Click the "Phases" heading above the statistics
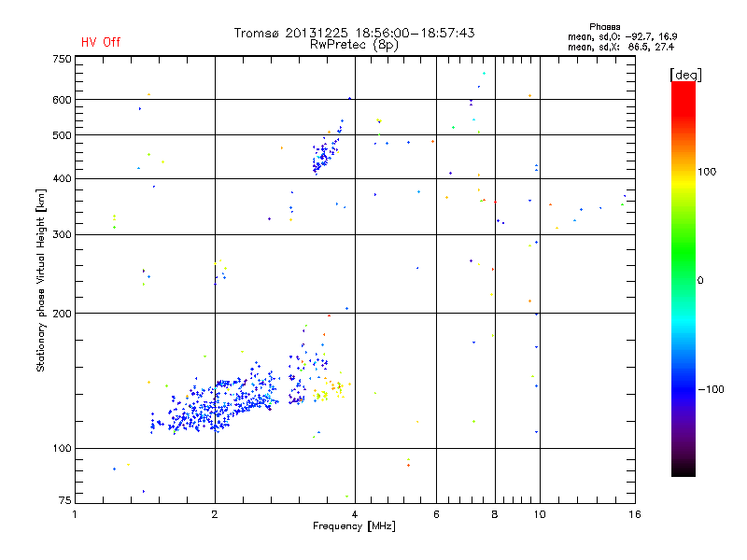This screenshot has height=560, width=747. pyautogui.click(x=604, y=27)
